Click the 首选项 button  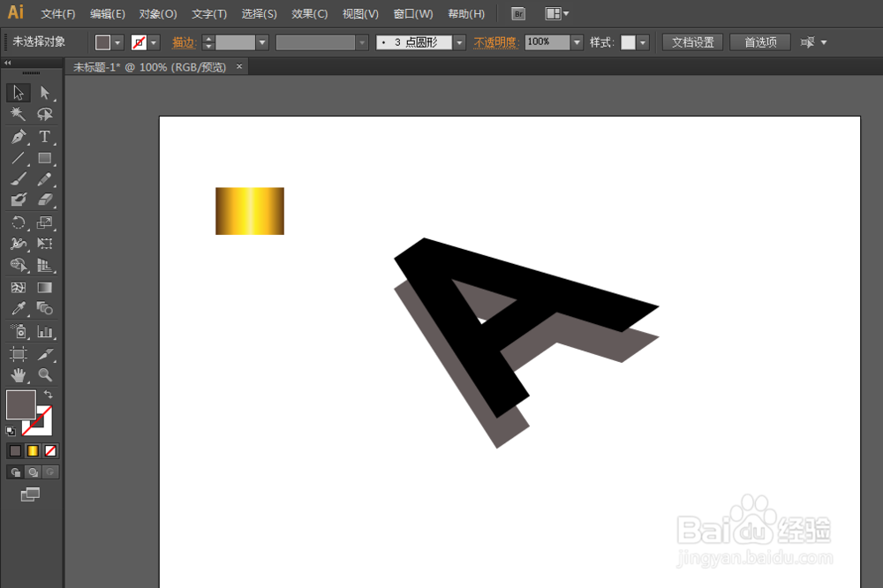click(760, 42)
